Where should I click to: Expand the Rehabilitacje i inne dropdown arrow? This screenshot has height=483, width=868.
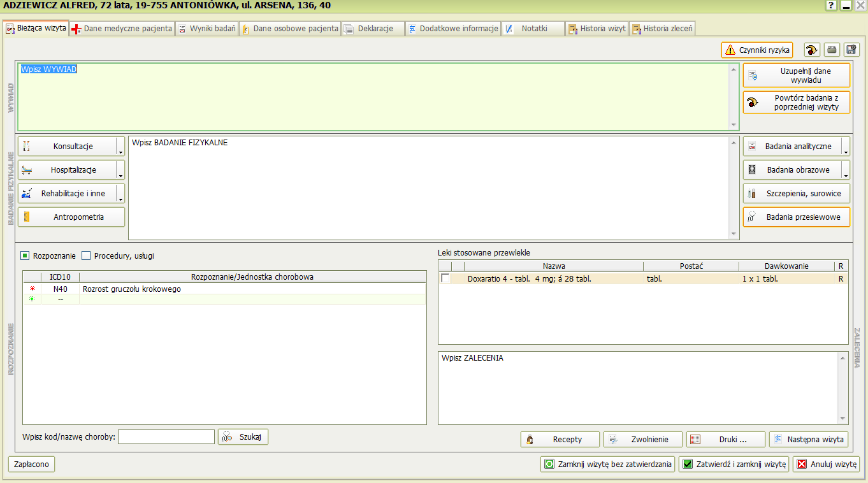(120, 193)
